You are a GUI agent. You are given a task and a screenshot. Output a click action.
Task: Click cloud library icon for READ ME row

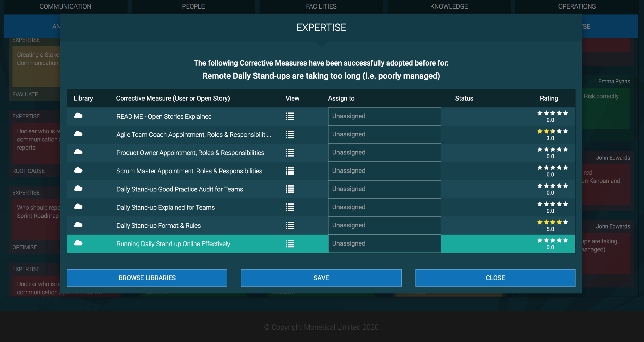pos(78,116)
